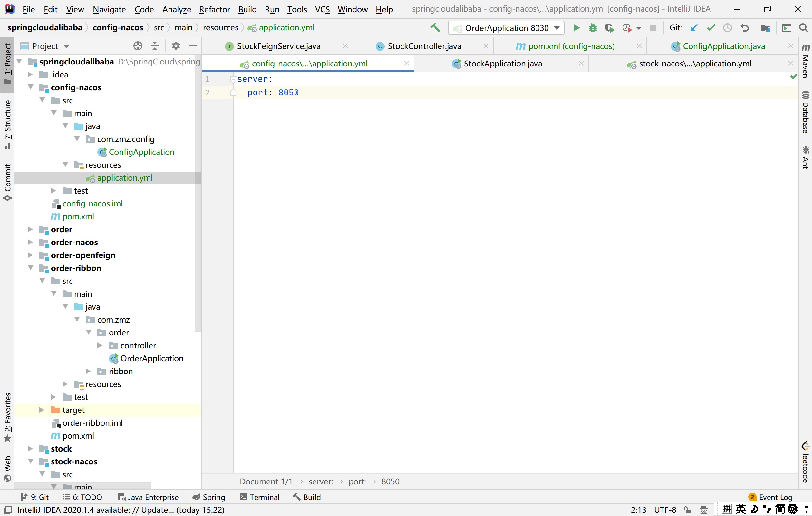Image resolution: width=812 pixels, height=516 pixels.
Task: Open Project panel settings gear
Action: coord(176,46)
